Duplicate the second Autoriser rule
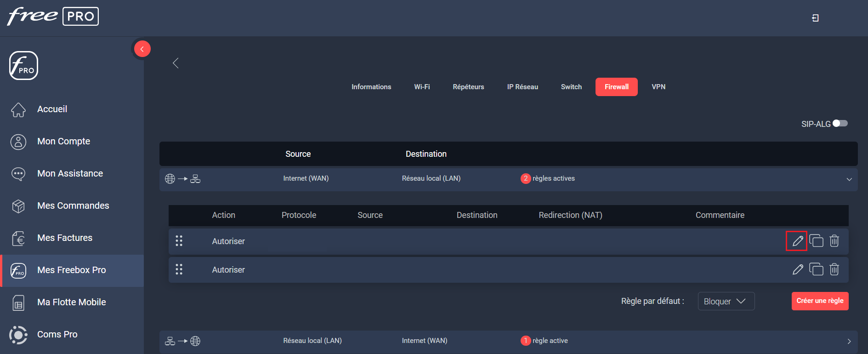Screen dimensions: 868x354 [x=816, y=269]
